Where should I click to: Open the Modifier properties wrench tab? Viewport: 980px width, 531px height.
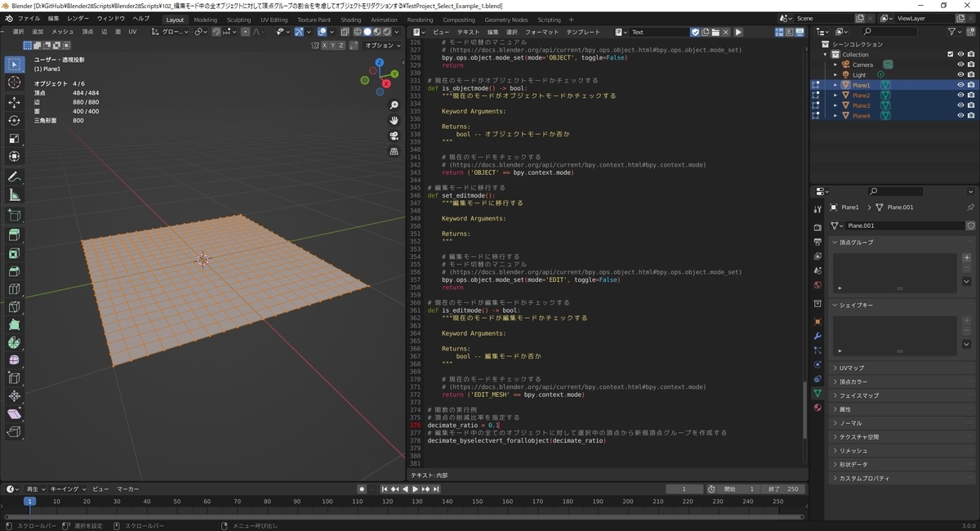(x=817, y=335)
